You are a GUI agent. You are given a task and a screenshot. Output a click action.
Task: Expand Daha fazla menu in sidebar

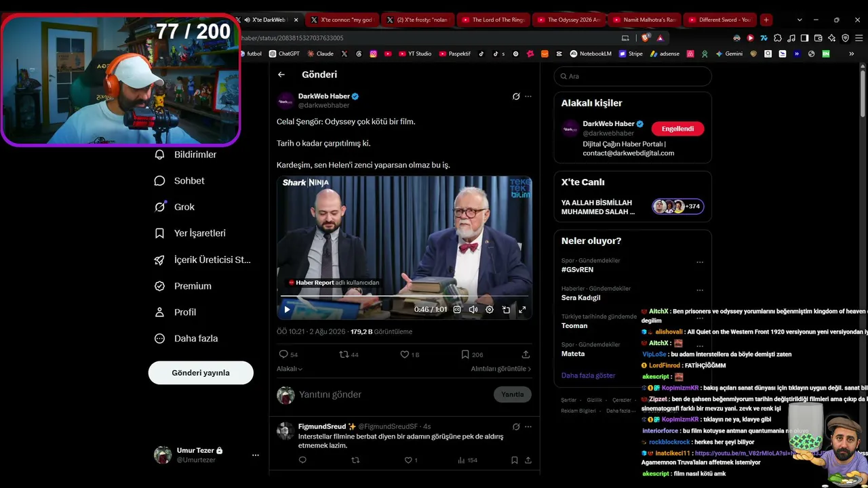click(x=186, y=338)
